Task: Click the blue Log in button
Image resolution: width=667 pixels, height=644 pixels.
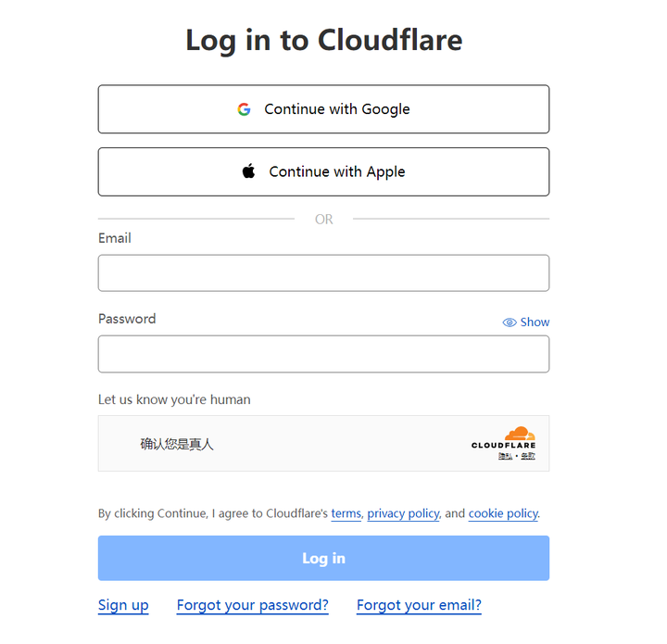Action: pyautogui.click(x=323, y=558)
